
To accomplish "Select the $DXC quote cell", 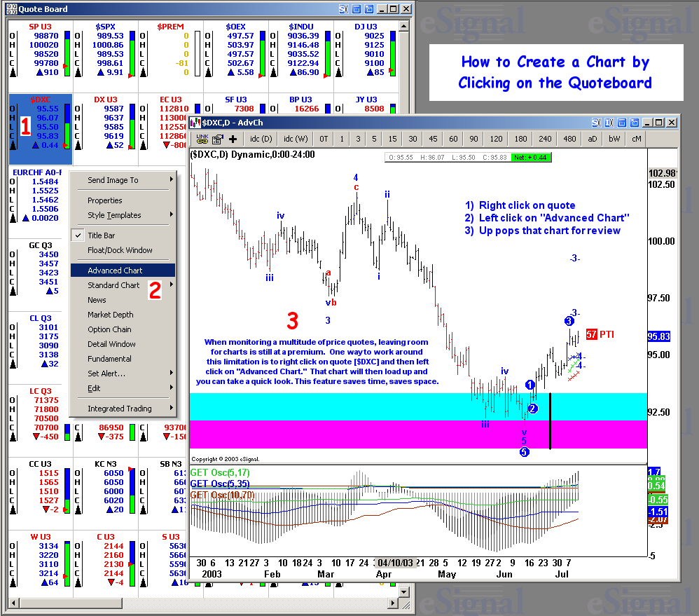I will point(41,129).
